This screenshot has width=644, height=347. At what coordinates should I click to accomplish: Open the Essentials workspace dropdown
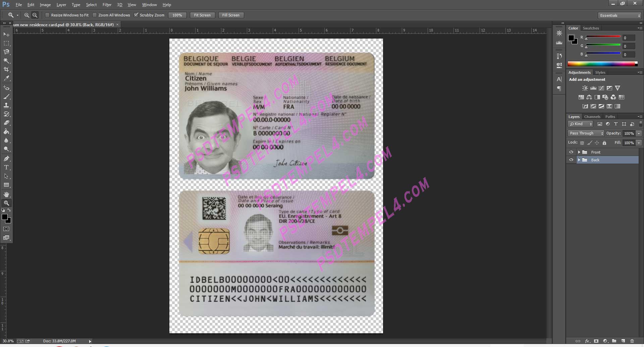pyautogui.click(x=620, y=15)
